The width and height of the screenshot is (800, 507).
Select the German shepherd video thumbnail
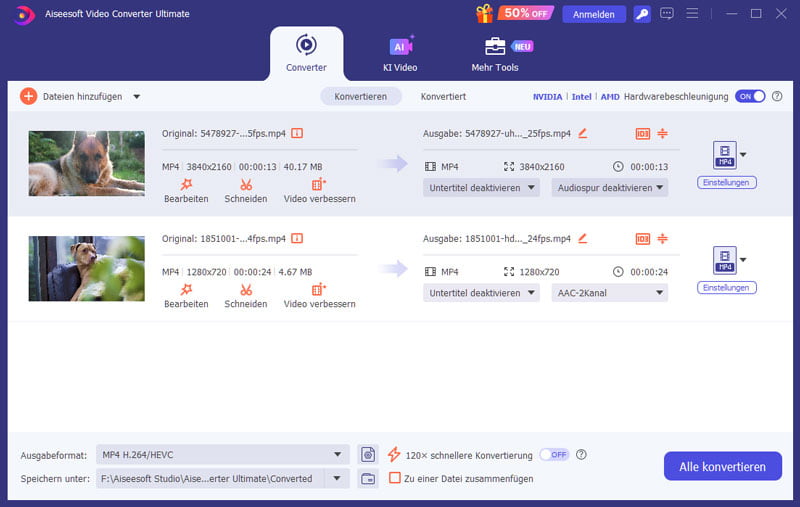point(86,163)
